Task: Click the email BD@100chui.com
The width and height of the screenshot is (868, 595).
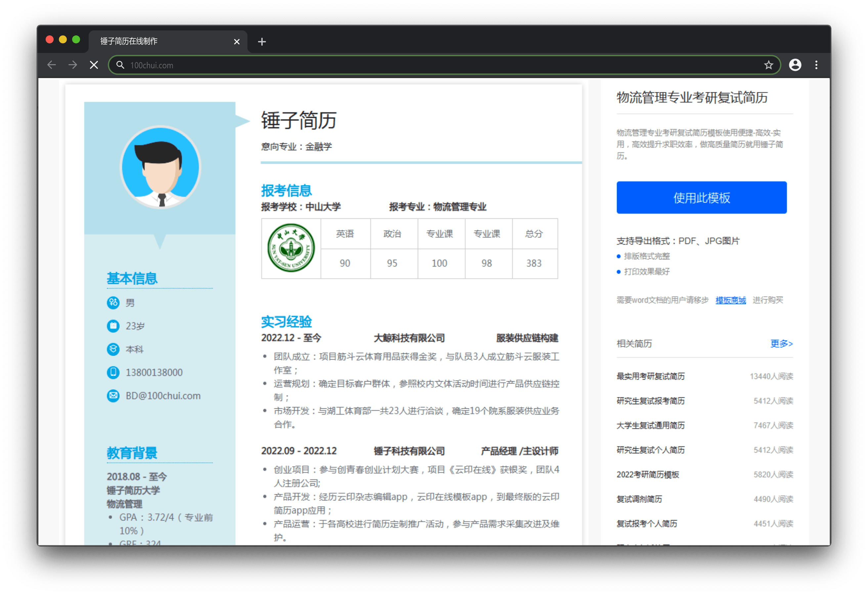Action: 163,396
